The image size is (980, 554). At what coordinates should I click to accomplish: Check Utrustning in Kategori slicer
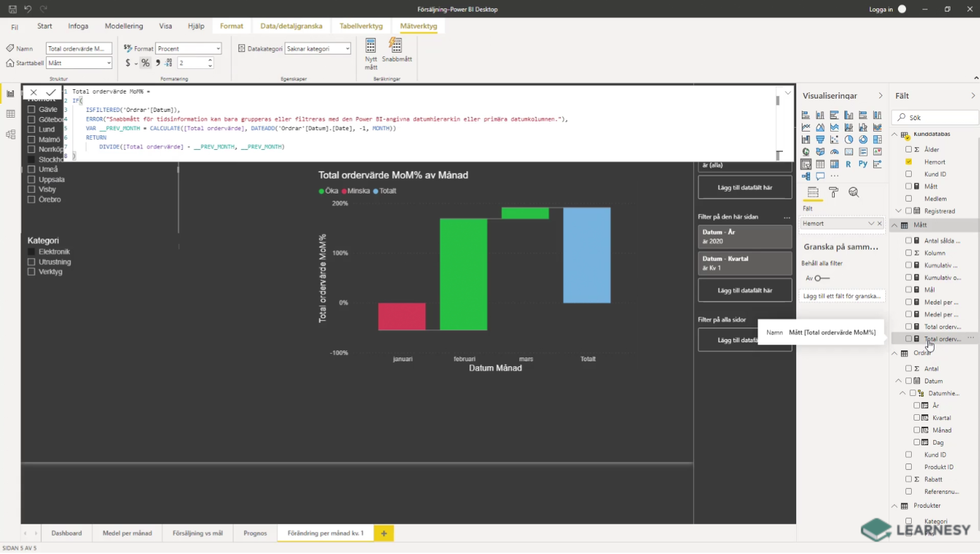coord(31,262)
